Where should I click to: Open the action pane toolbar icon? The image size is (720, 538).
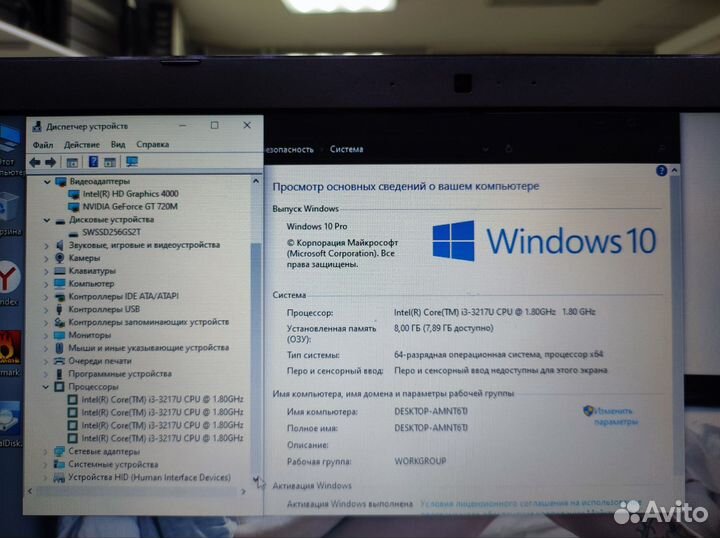pos(110,162)
